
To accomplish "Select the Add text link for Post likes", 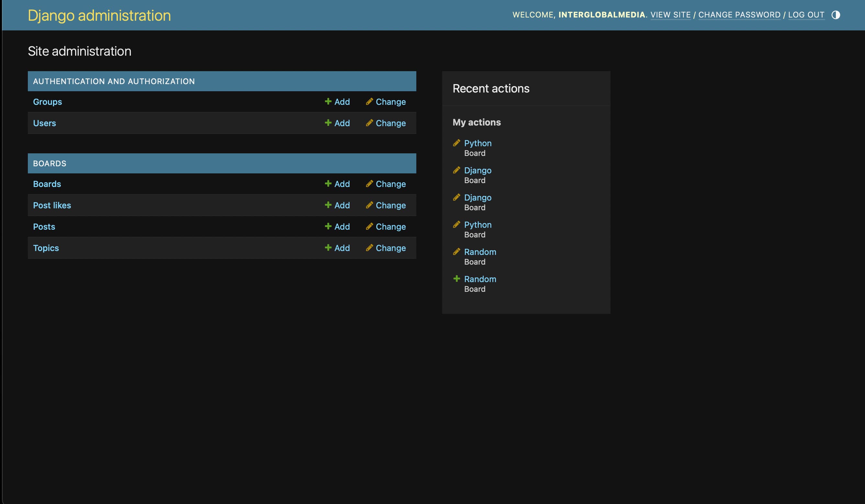I will pyautogui.click(x=342, y=205).
